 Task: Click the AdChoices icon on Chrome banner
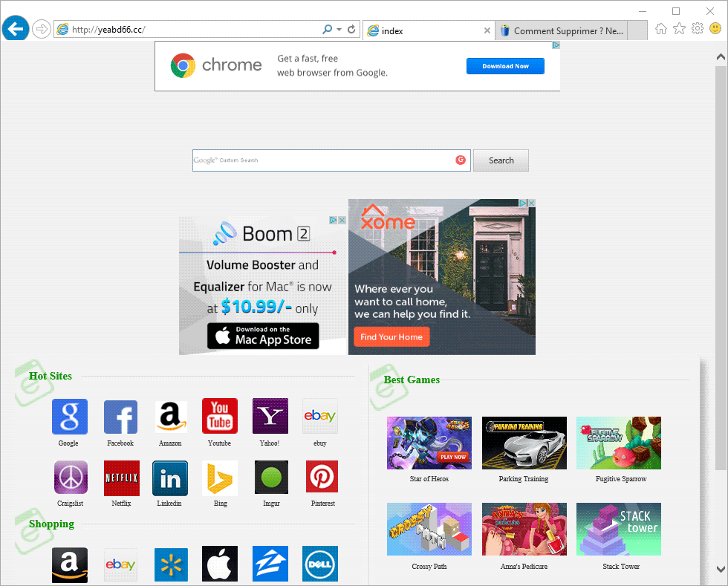point(556,45)
